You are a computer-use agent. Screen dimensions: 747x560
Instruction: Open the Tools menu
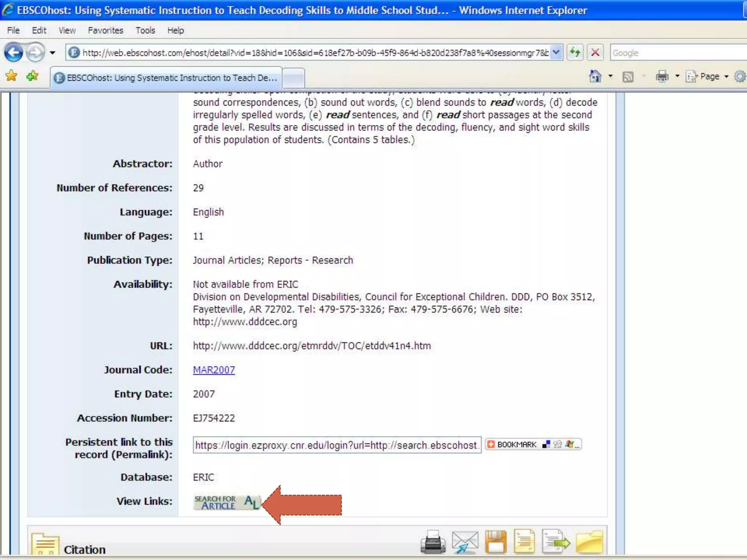(x=145, y=30)
